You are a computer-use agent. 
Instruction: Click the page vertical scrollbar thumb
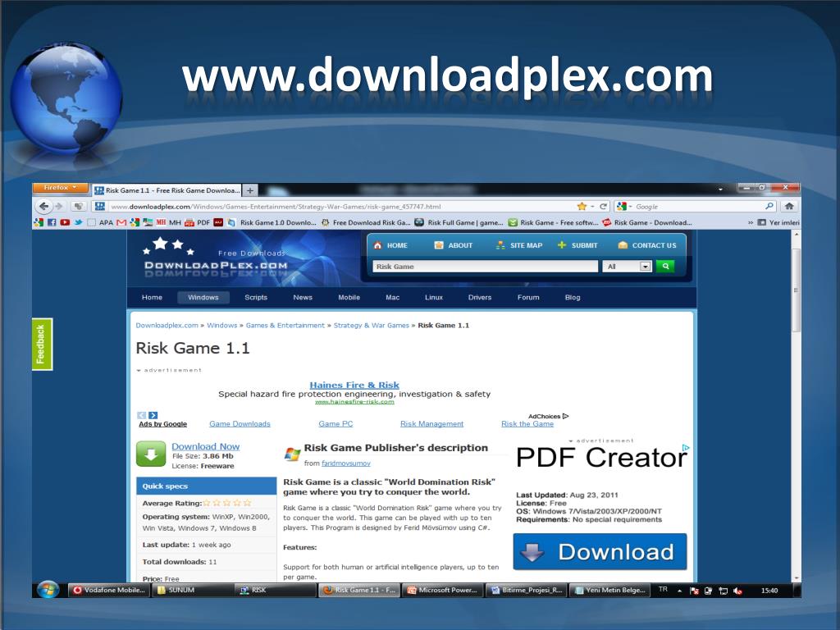796,290
